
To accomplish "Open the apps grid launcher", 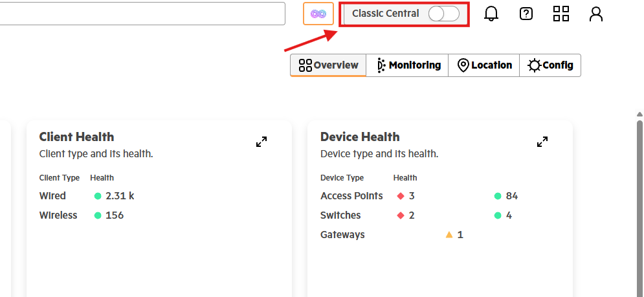I will (x=561, y=14).
